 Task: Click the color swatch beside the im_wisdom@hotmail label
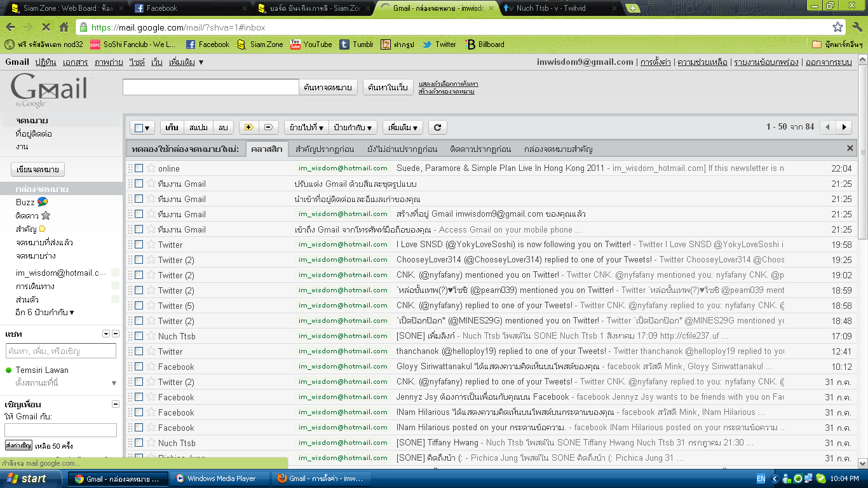[x=115, y=273]
